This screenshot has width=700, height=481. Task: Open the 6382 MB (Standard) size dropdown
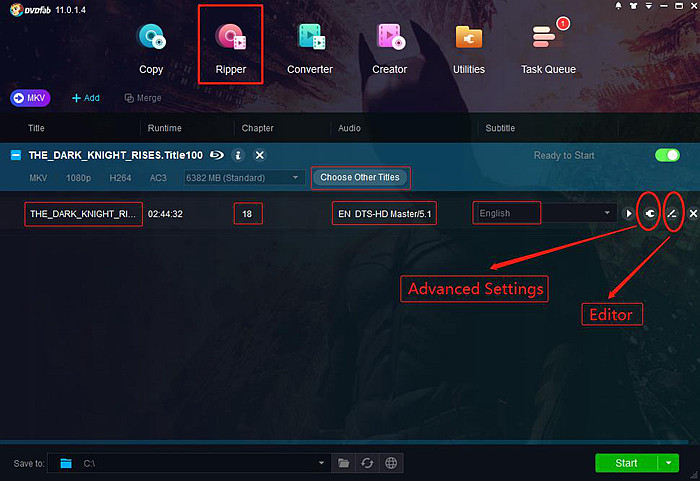click(244, 178)
